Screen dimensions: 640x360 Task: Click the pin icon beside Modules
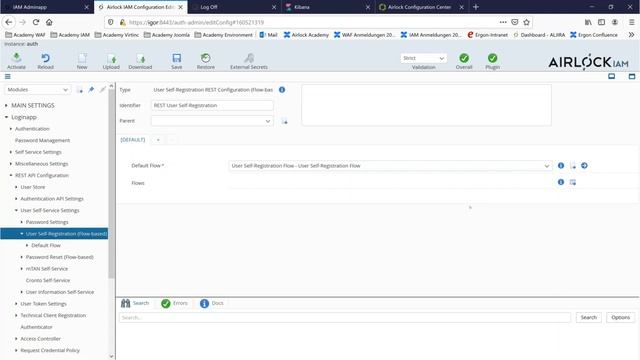[91, 89]
